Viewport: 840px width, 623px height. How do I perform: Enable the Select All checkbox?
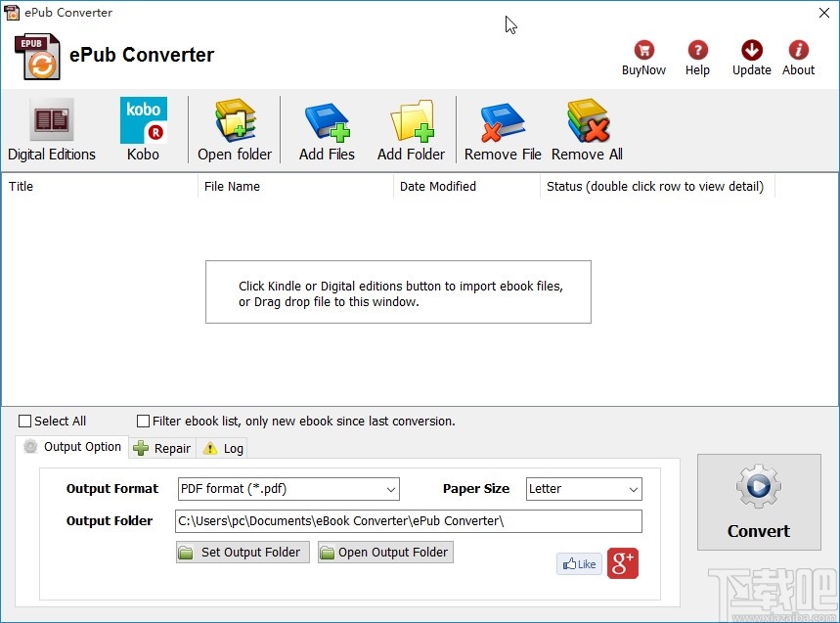click(24, 422)
